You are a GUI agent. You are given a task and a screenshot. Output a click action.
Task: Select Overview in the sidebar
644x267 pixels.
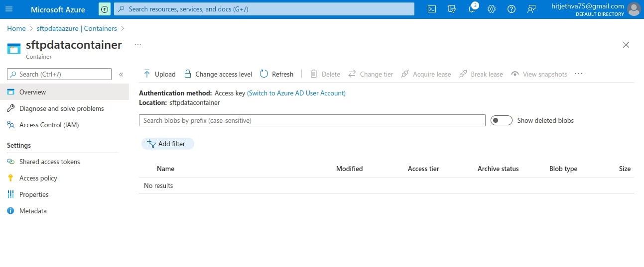(x=64, y=92)
